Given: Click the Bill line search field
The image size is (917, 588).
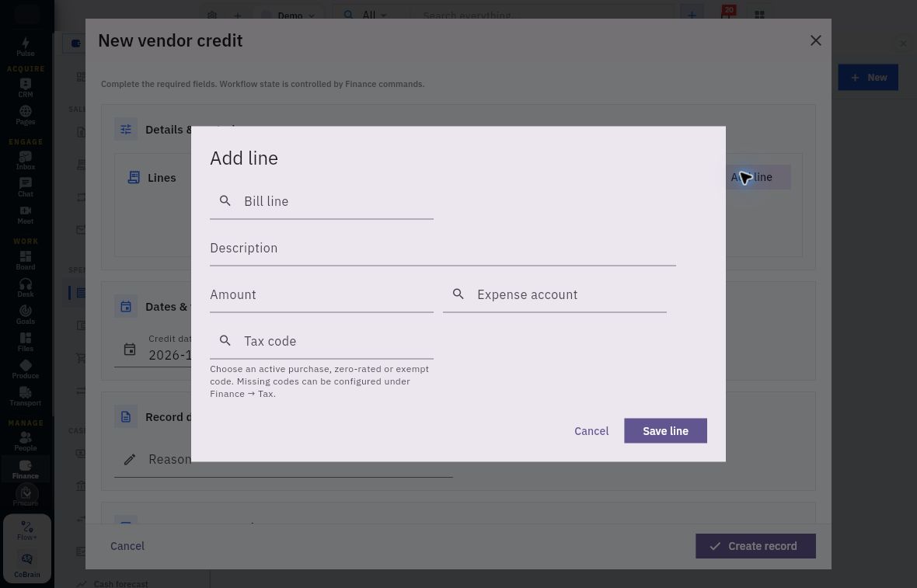Looking at the screenshot, I should 321,201.
